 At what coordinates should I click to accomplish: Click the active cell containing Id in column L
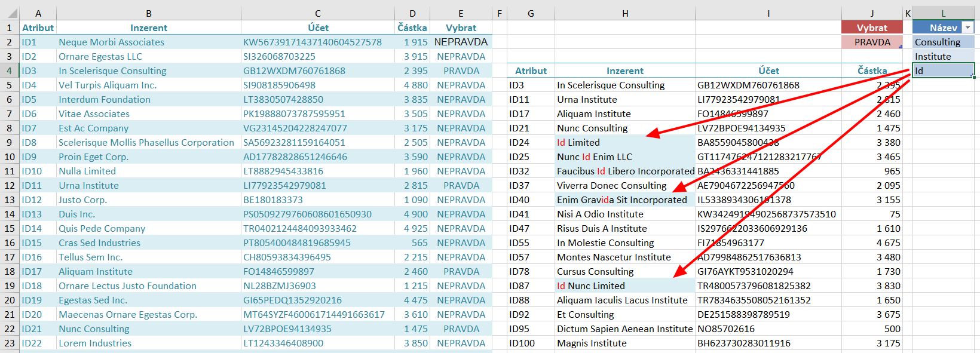click(x=944, y=70)
